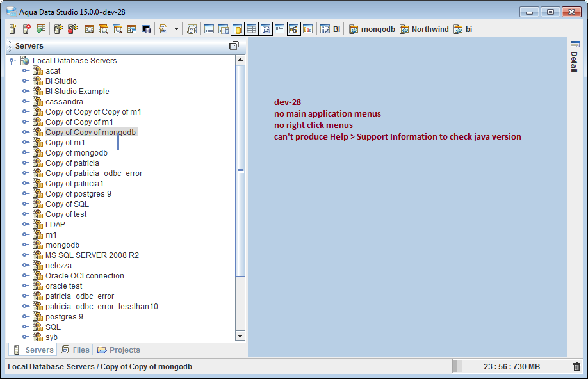588x379 pixels.
Task: Click the server icon beside Copy of m1
Action: pyautogui.click(x=38, y=142)
